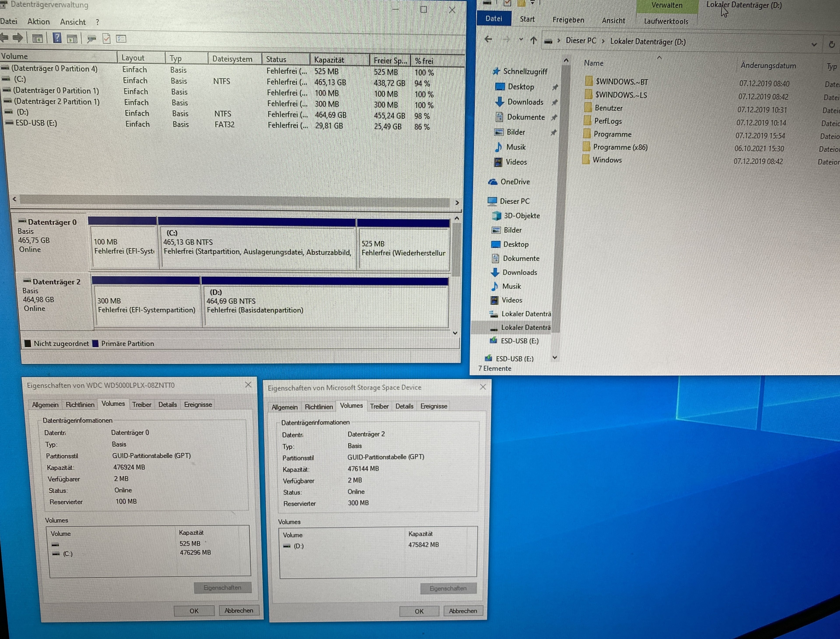The image size is (840, 639).
Task: Click the up-one-level arrow in Explorer
Action: tap(534, 40)
